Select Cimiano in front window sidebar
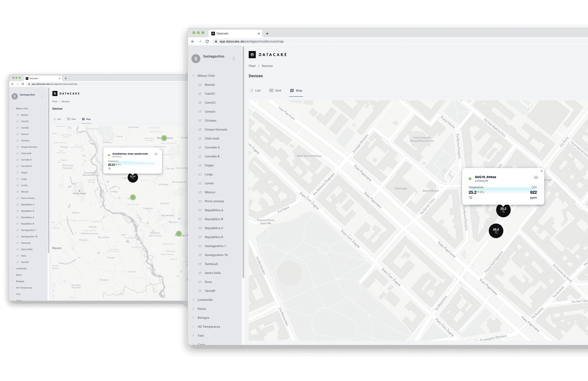588x381 pixels. point(210,120)
